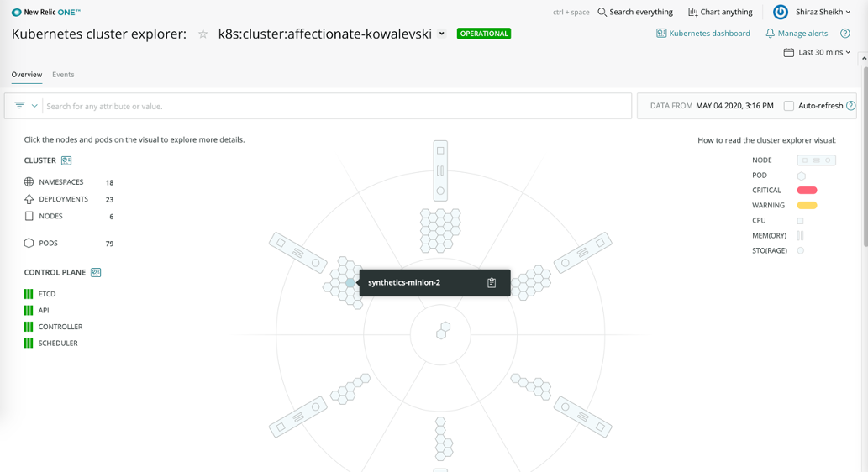Focus the attribute search input field
868x472 pixels.
click(337, 106)
